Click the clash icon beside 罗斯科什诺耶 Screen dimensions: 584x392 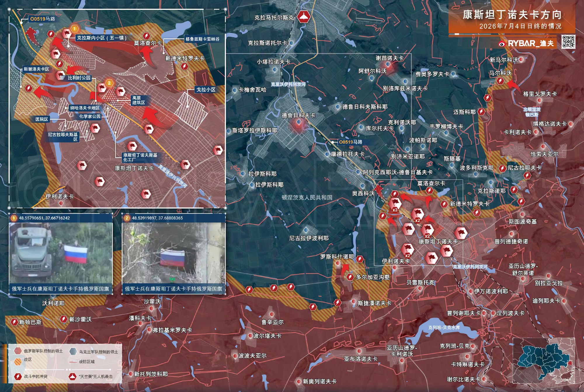pos(360,259)
